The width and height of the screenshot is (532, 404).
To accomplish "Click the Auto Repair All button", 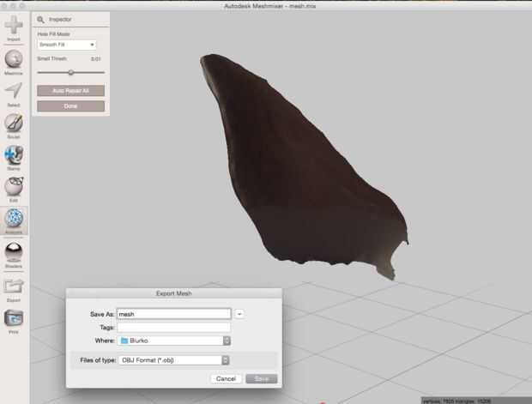I will pyautogui.click(x=70, y=91).
